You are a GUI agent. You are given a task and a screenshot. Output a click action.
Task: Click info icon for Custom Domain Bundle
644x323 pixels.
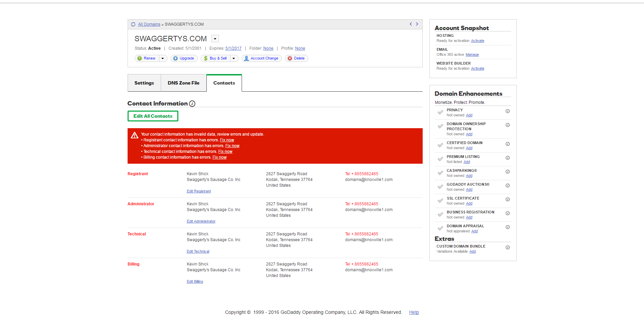(x=508, y=248)
